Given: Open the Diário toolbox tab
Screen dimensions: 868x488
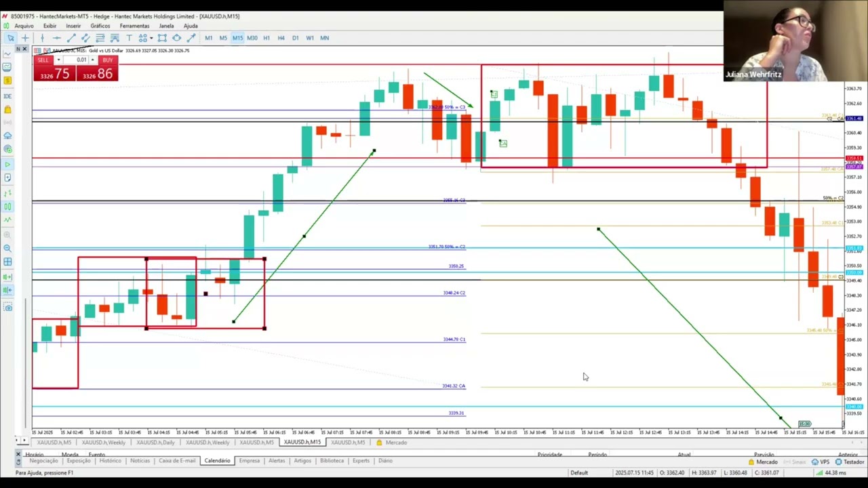Looking at the screenshot, I should point(385,461).
